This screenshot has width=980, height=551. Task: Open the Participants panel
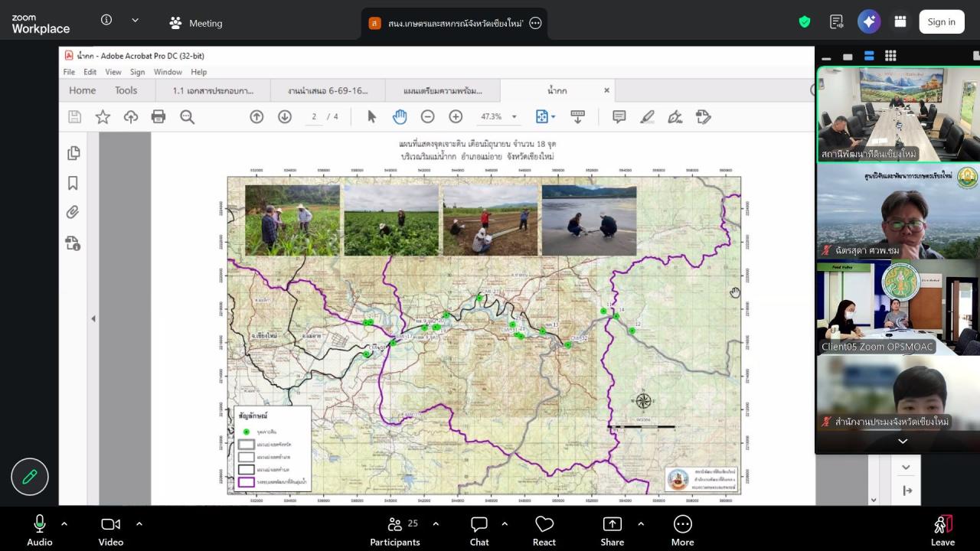pos(395,530)
